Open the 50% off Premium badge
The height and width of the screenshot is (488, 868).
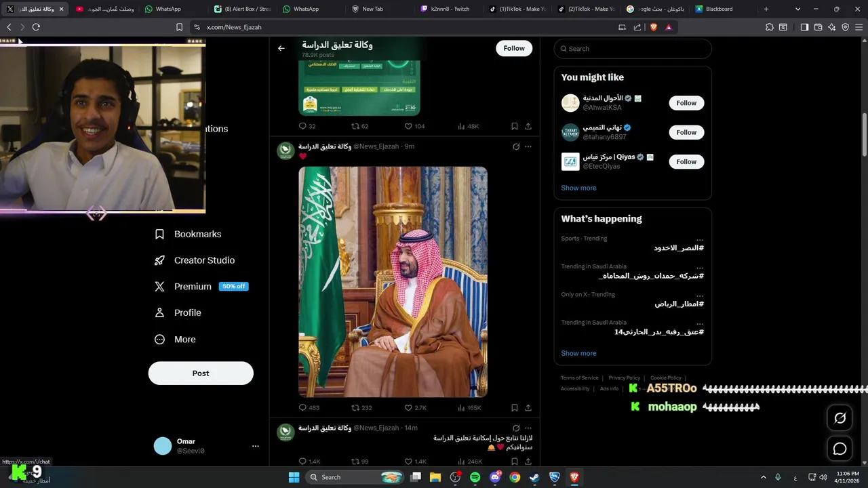pyautogui.click(x=234, y=287)
